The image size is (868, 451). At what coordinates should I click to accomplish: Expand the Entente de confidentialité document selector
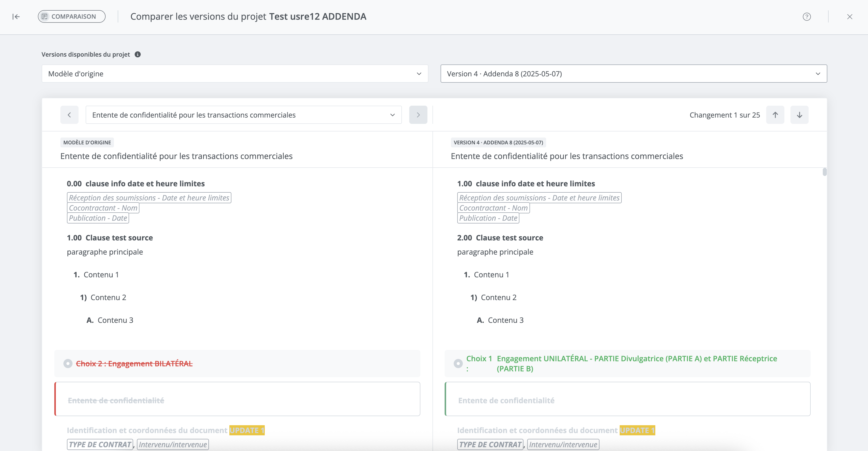(243, 115)
